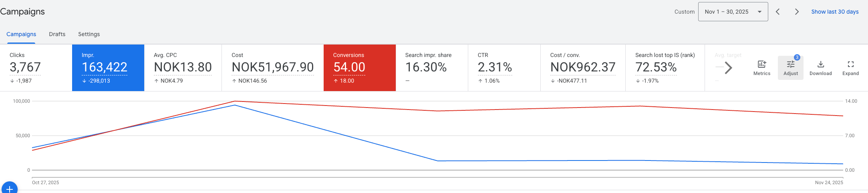Select the Search impr. share card
Image resolution: width=868 pixels, height=193 pixels.
tap(432, 68)
